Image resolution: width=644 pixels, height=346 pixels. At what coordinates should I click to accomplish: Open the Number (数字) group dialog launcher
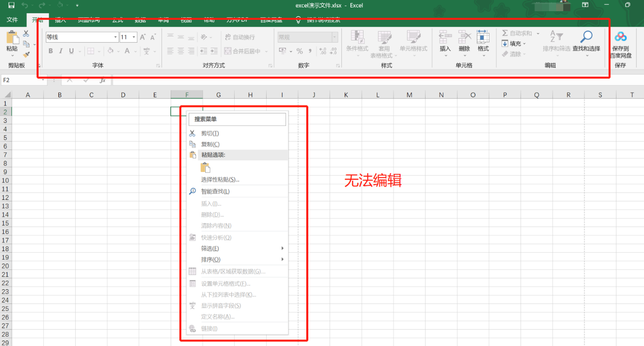click(338, 66)
